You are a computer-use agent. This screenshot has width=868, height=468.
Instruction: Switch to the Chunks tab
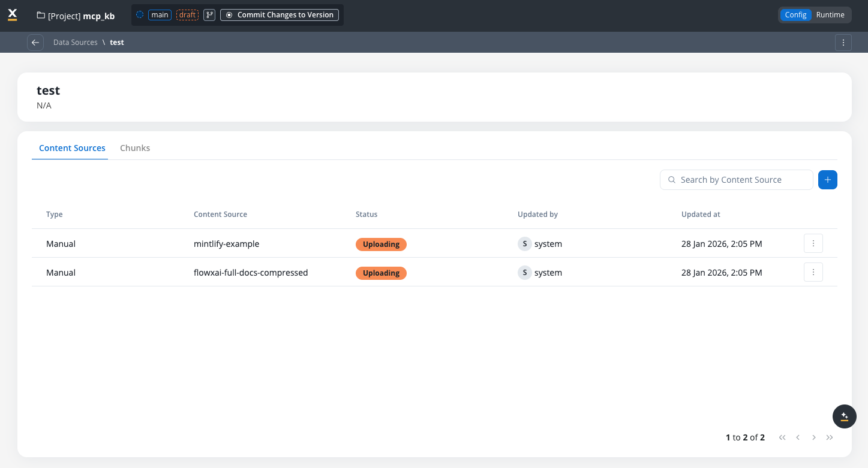click(135, 148)
